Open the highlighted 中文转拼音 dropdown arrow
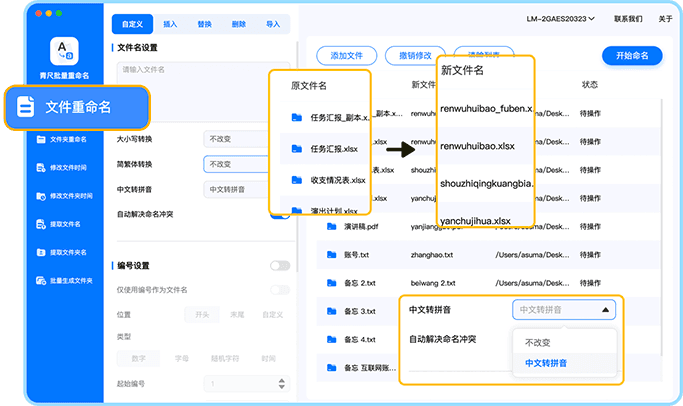The width and height of the screenshot is (683, 406). 605,310
